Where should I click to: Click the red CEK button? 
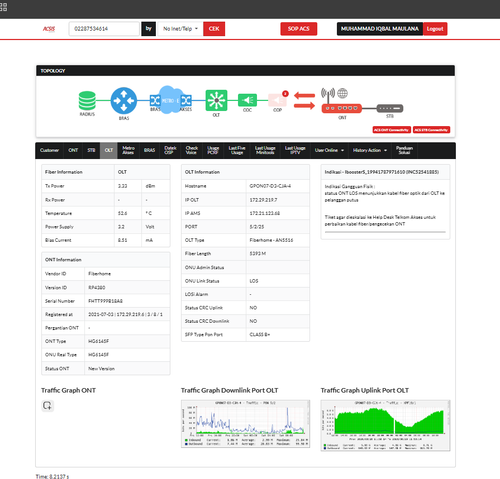point(214,29)
